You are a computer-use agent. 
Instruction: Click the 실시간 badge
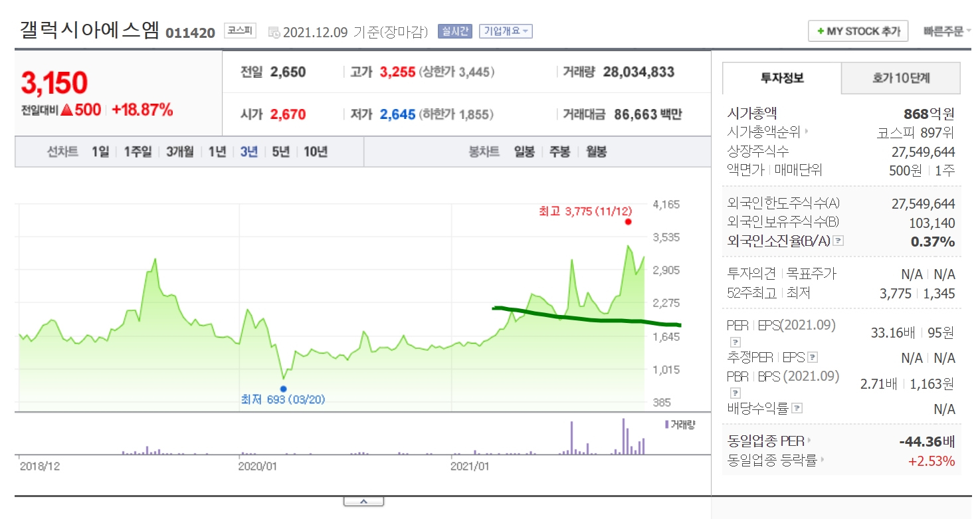(x=454, y=31)
